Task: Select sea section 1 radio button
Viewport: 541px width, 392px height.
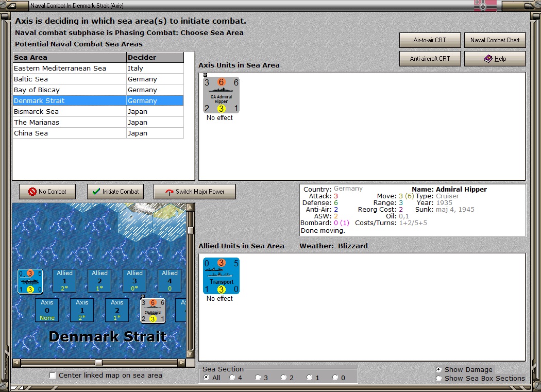Action: click(310, 378)
